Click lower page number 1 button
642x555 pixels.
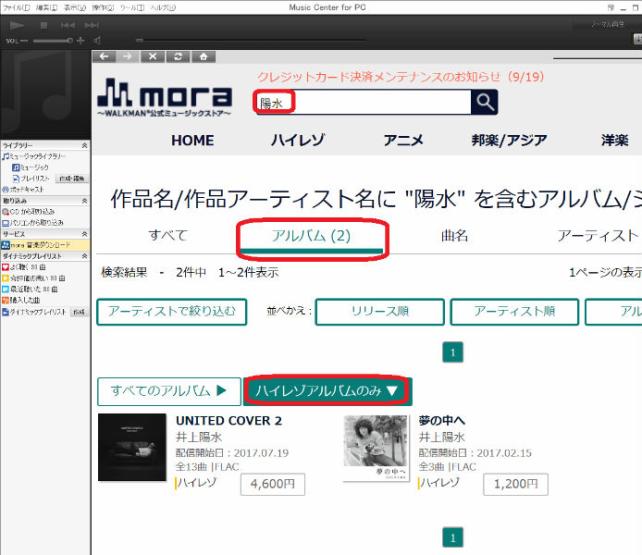(x=453, y=537)
